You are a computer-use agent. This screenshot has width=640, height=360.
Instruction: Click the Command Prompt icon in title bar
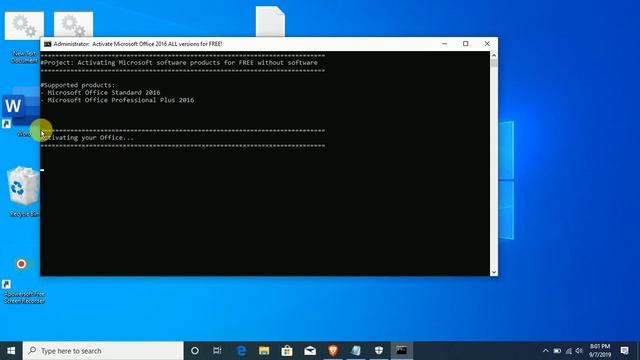(x=47, y=44)
